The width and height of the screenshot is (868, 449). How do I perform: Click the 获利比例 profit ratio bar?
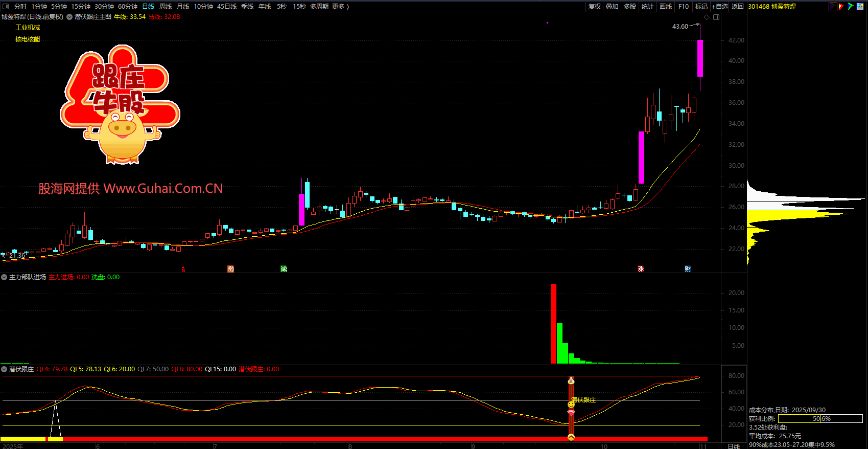click(x=820, y=419)
